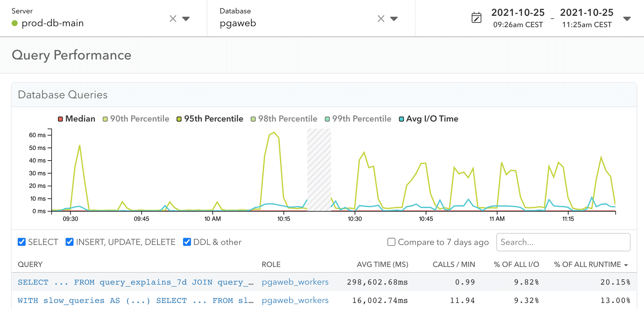This screenshot has width=644, height=309.
Task: Open the WITH slow_queries query link
Action: point(135,301)
